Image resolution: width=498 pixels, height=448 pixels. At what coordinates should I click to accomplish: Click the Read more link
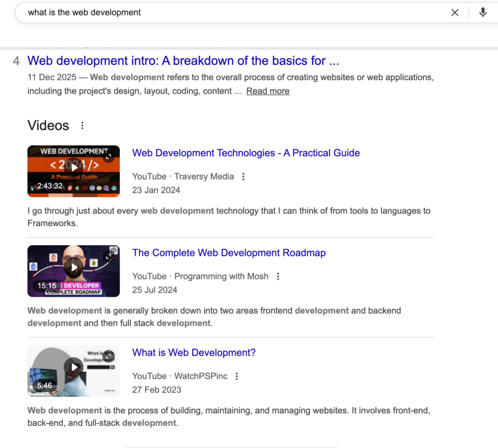tap(267, 91)
